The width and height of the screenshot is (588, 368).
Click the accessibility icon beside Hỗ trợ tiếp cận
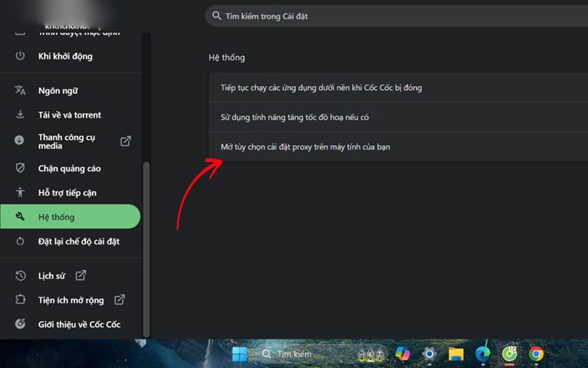(20, 192)
